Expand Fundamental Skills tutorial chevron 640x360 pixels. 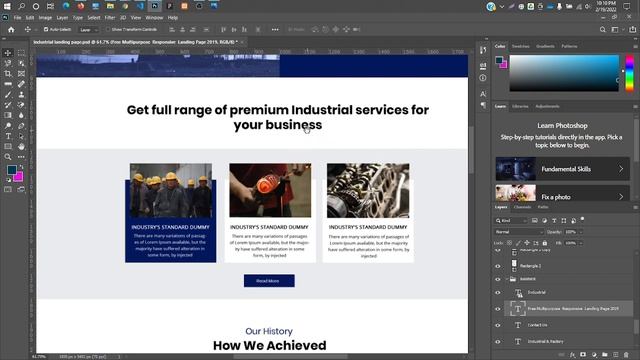click(x=621, y=169)
